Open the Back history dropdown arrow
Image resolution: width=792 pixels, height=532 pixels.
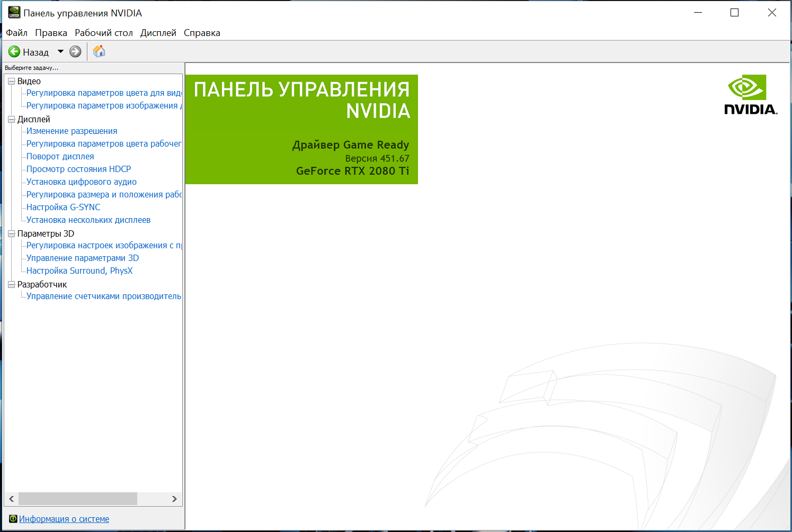click(60, 51)
